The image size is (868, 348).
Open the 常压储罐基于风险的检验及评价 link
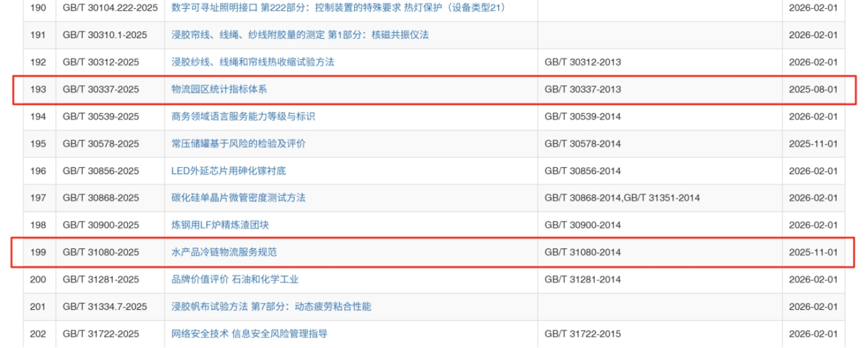(x=238, y=144)
